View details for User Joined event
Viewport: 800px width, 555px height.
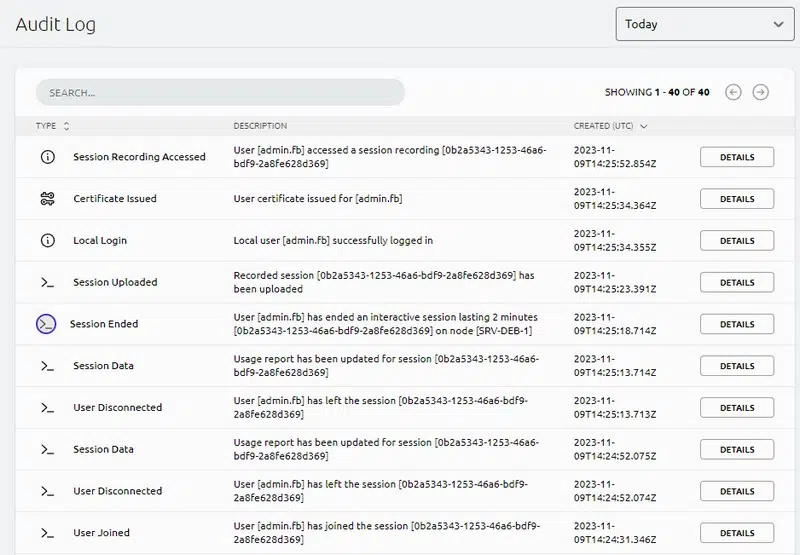(x=737, y=533)
